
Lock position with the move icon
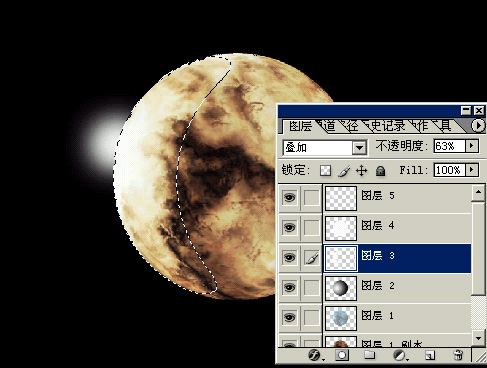362,171
